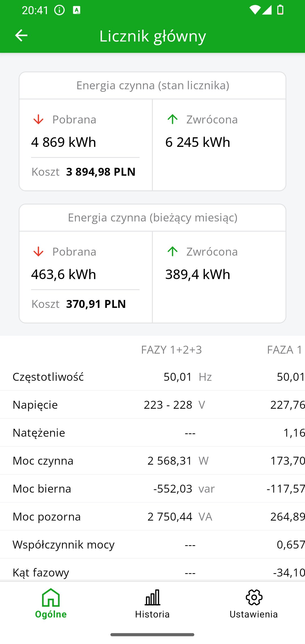Tap the back arrow in header
This screenshot has height=644, width=305.
(21, 36)
